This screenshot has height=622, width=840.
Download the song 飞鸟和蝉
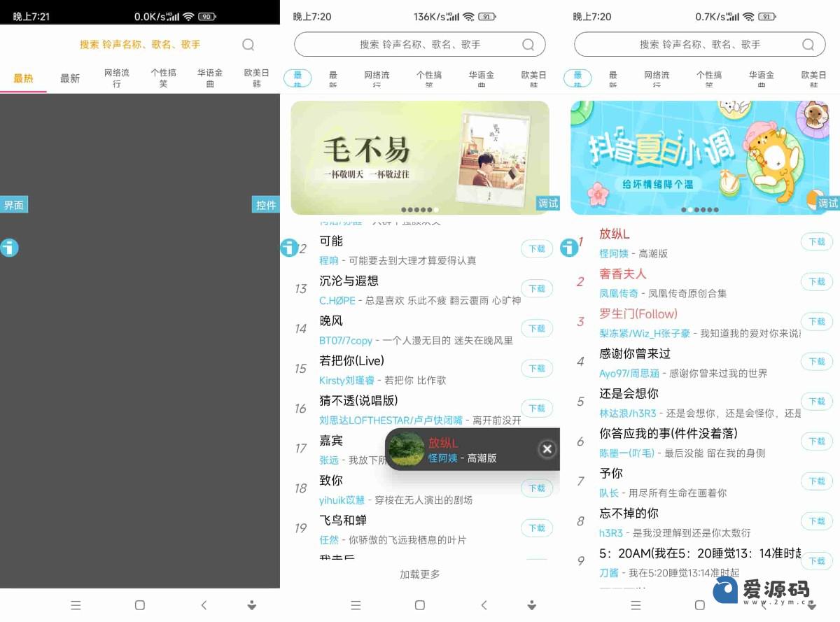537,528
